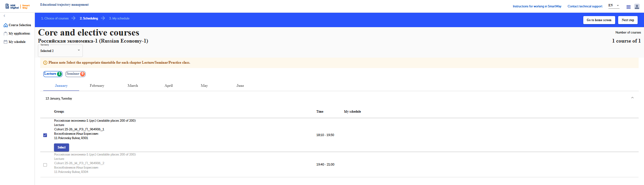Click the HSE Digital Smart Way logo

click(x=17, y=6)
